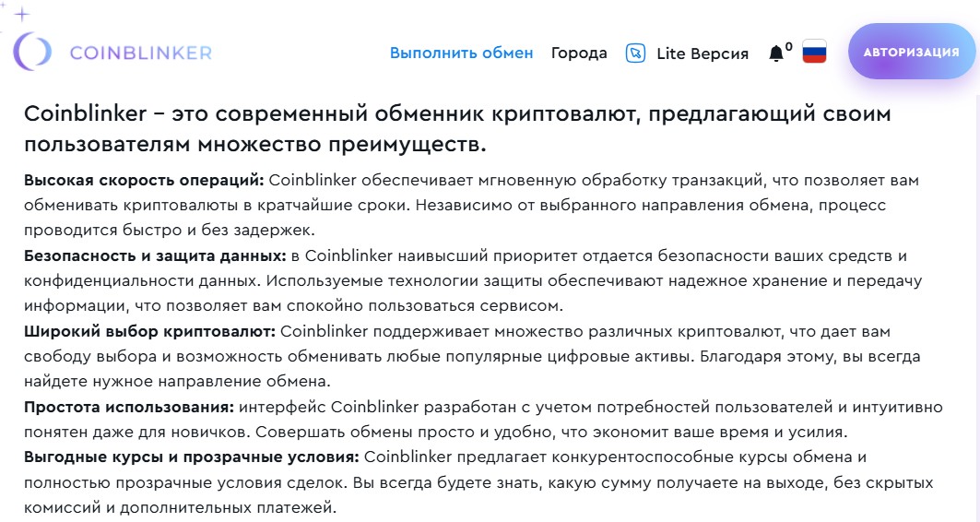Click the 'Простота использования' bold label
This screenshot has height=522, width=980.
click(129, 407)
